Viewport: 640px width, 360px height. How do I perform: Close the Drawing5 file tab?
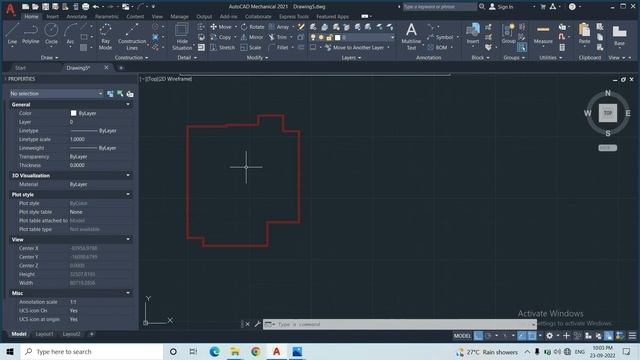pos(106,67)
